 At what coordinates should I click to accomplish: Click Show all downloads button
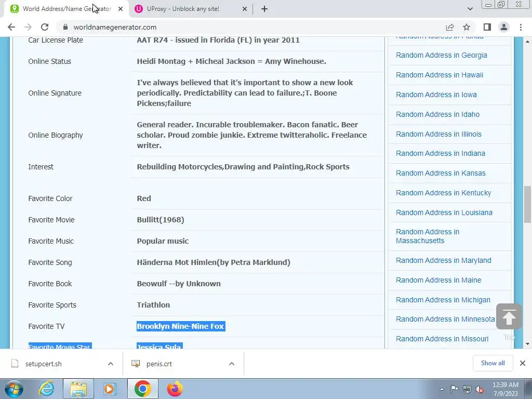[493, 363]
